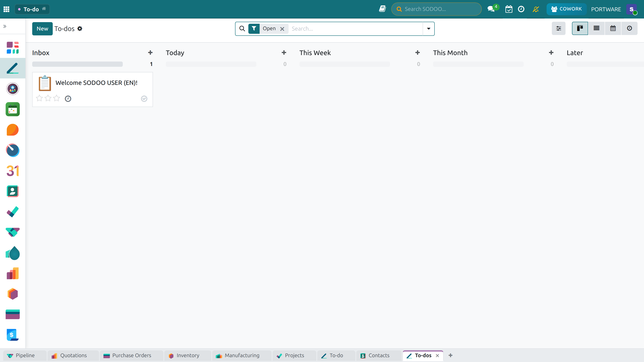The image size is (644, 362).
Task: Set third priority star on Welcome card
Action: (57, 98)
